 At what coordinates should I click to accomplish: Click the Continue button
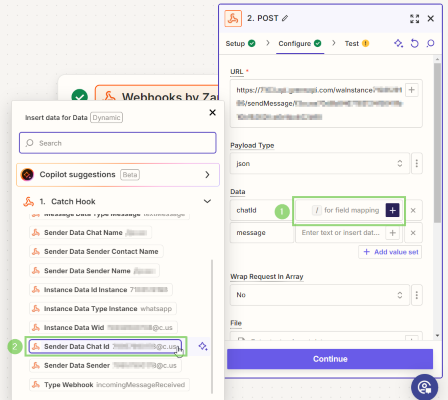coord(330,359)
